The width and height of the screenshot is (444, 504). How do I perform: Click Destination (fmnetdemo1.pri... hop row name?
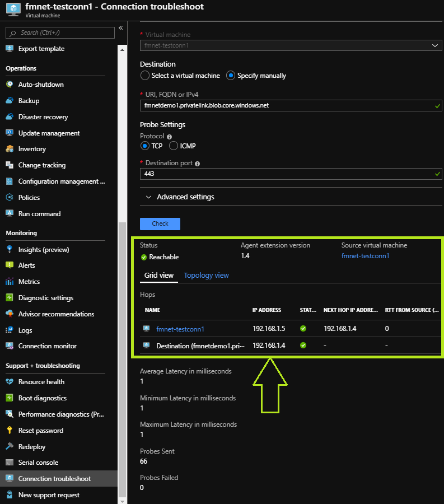[200, 346]
